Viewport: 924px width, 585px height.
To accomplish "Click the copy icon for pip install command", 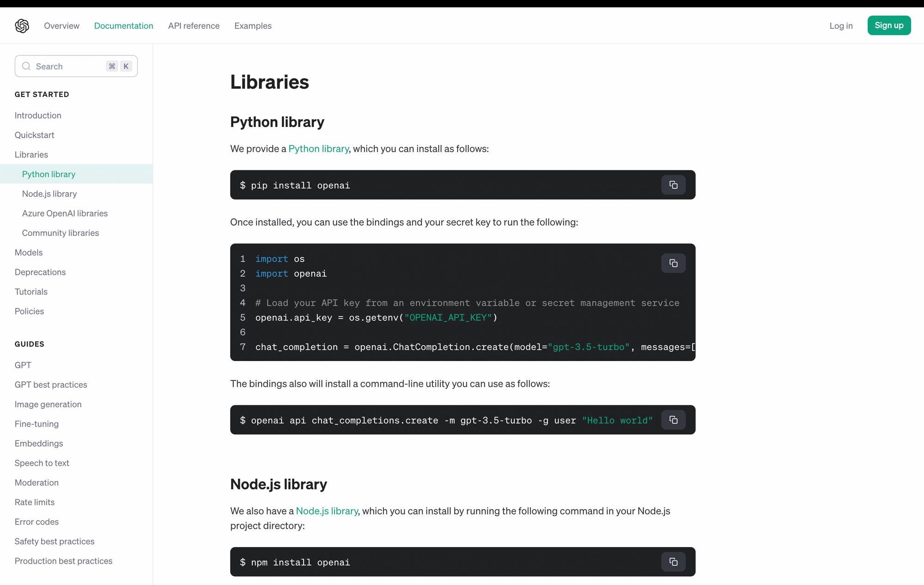I will (674, 184).
